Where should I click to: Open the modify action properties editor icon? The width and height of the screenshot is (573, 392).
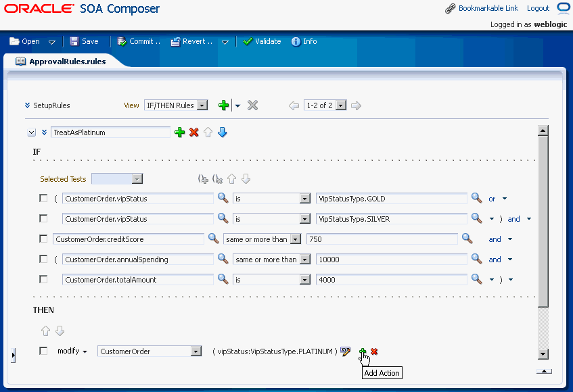[x=345, y=351]
